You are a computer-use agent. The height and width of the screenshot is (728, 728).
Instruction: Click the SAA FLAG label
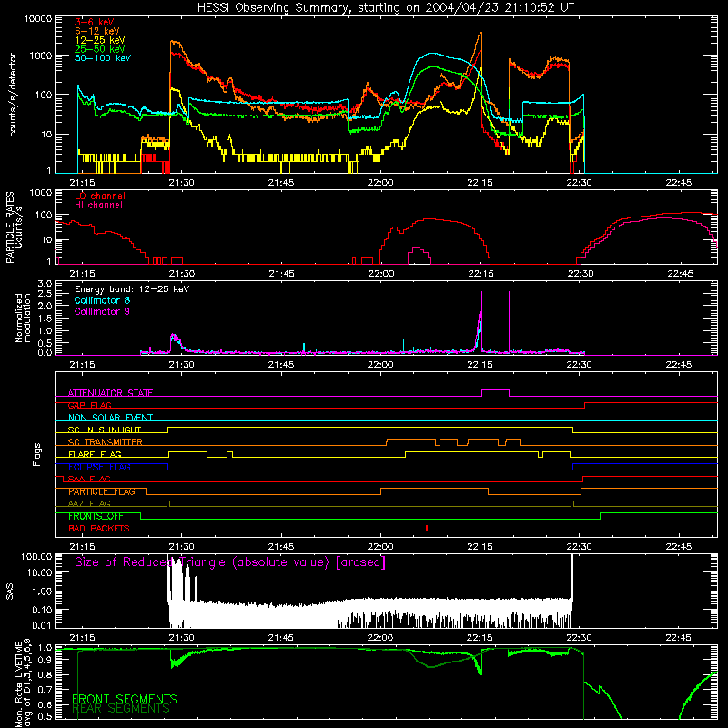click(89, 479)
